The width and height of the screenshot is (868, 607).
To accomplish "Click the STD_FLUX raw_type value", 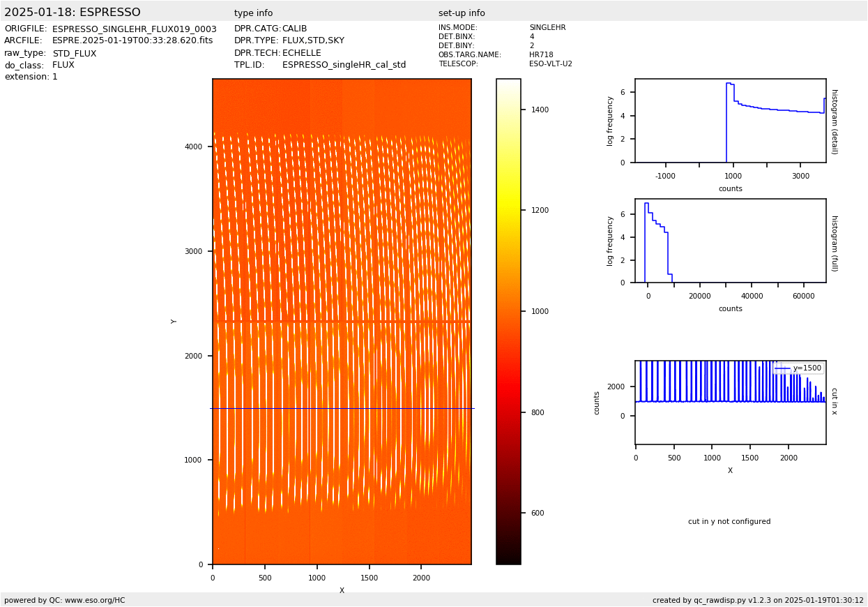I will point(75,53).
